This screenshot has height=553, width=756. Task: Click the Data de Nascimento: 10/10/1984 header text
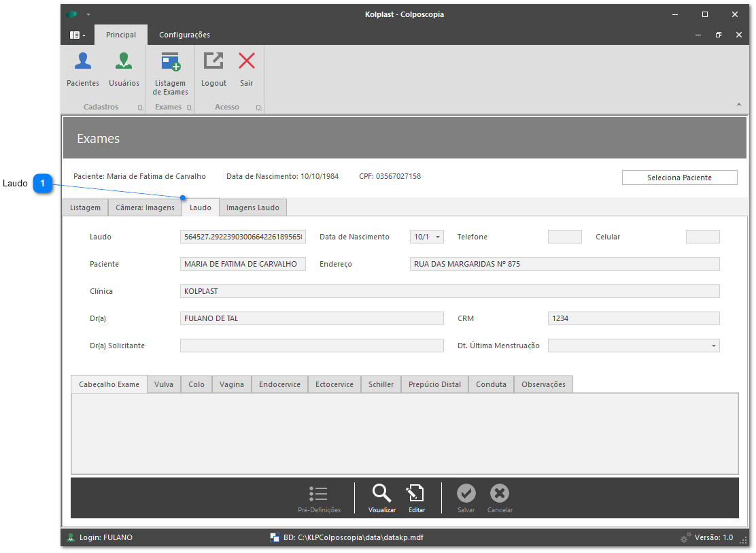(x=283, y=177)
